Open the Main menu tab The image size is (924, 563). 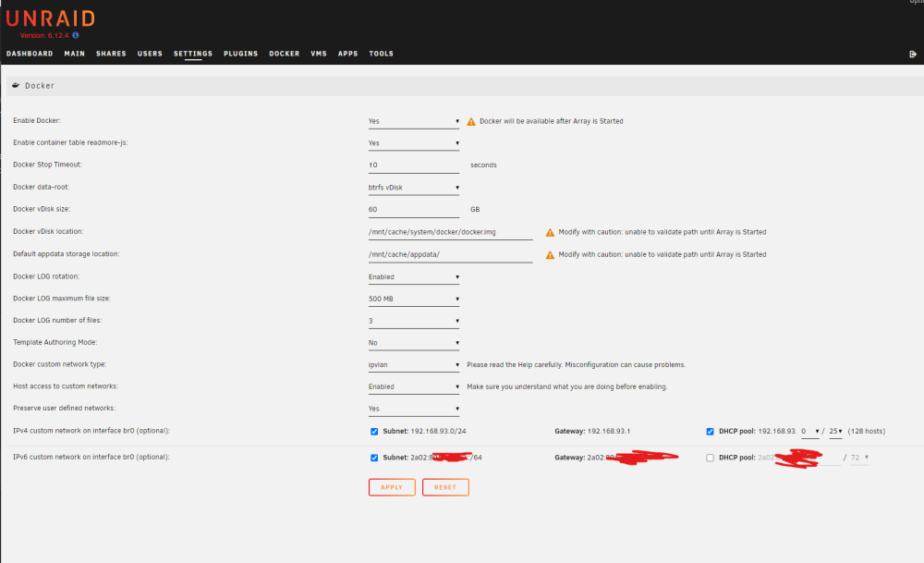click(74, 54)
